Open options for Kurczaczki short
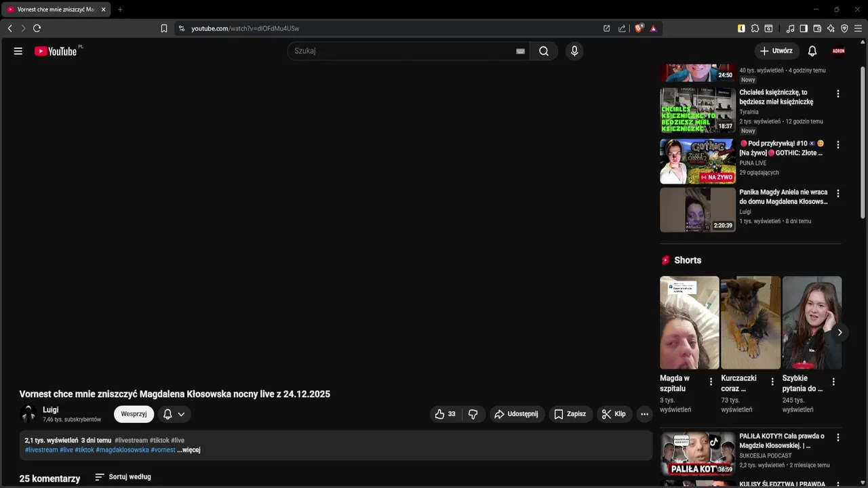The image size is (868, 488). (772, 382)
